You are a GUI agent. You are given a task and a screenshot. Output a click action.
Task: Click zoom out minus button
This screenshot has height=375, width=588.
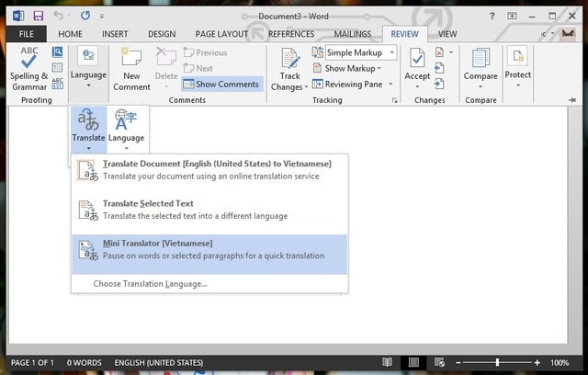pyautogui.click(x=458, y=363)
